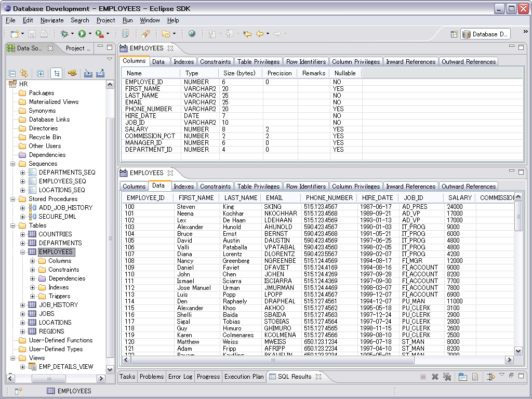Open the Window menu

coord(150,20)
